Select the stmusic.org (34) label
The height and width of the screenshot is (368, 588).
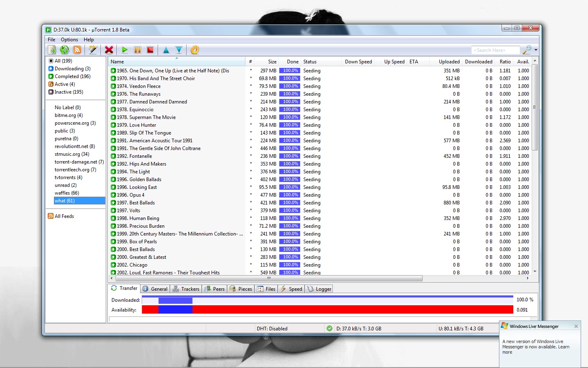pyautogui.click(x=72, y=154)
